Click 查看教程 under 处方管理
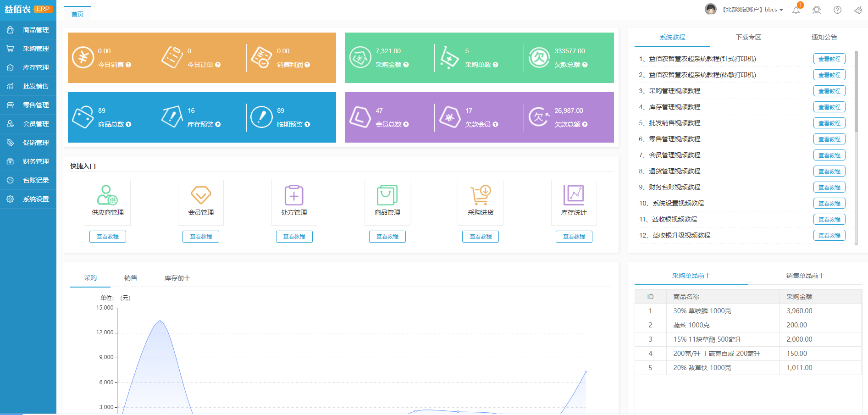The width and height of the screenshot is (868, 415). pos(294,237)
